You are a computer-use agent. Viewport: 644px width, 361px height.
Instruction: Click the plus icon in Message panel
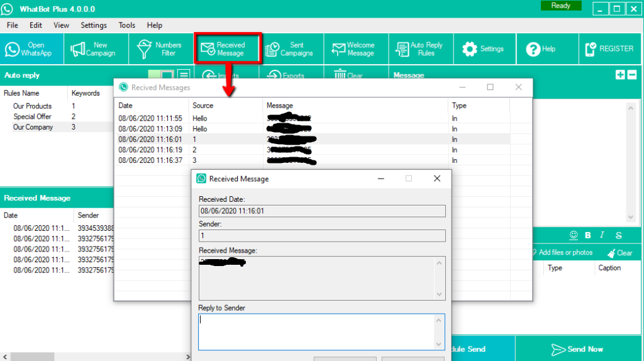620,75
